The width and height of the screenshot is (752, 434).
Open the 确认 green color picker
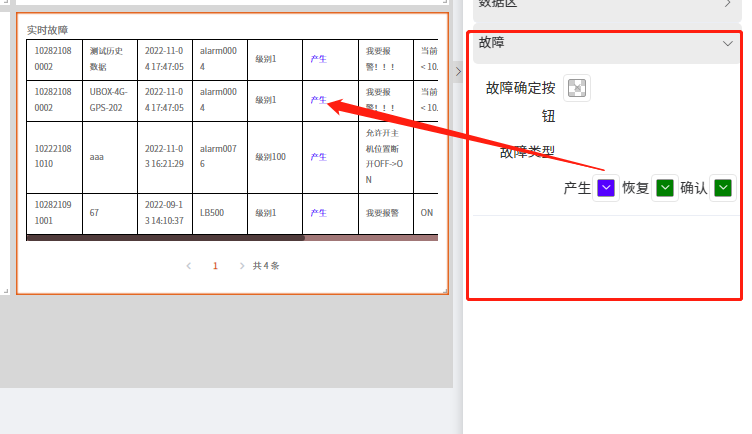[x=723, y=188]
